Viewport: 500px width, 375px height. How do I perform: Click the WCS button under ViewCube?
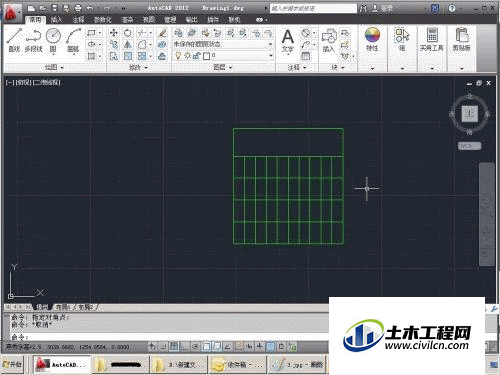pyautogui.click(x=469, y=146)
